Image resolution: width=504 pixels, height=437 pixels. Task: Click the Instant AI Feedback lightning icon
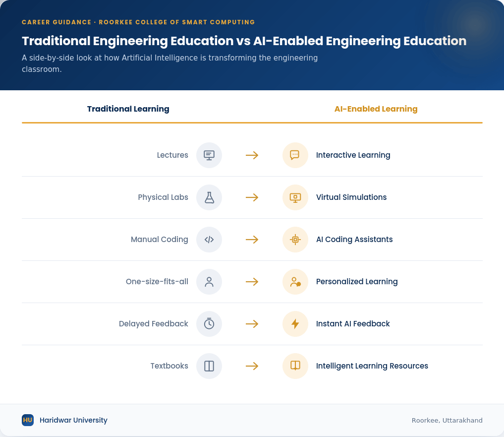coord(295,324)
